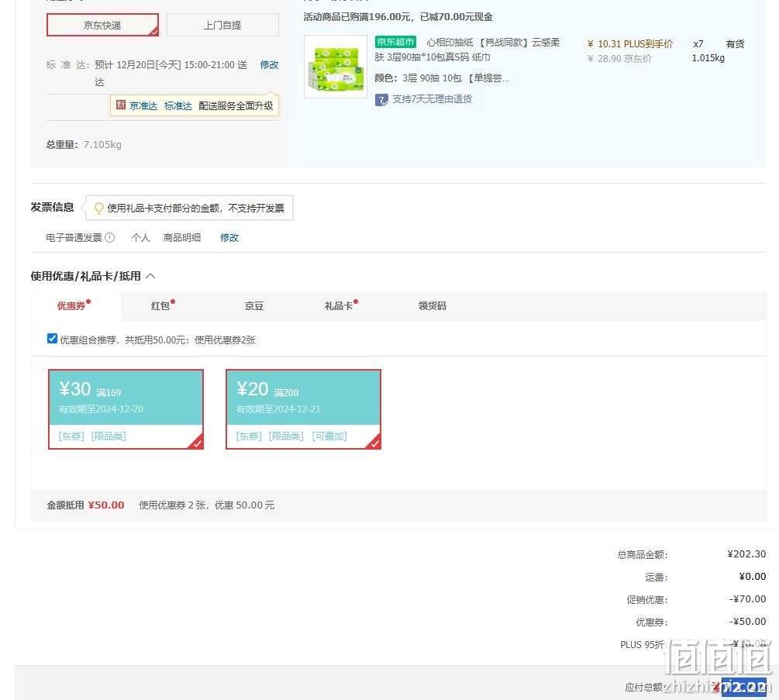Screen dimensions: 779x700
Task: Click the 新 badge in delivery upgrade notice
Action: point(121,105)
